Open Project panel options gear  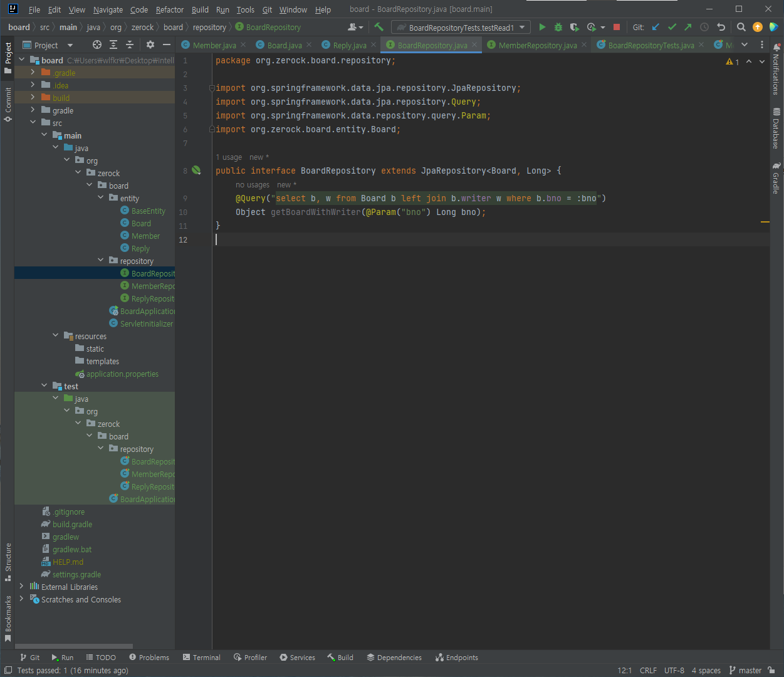coord(150,45)
